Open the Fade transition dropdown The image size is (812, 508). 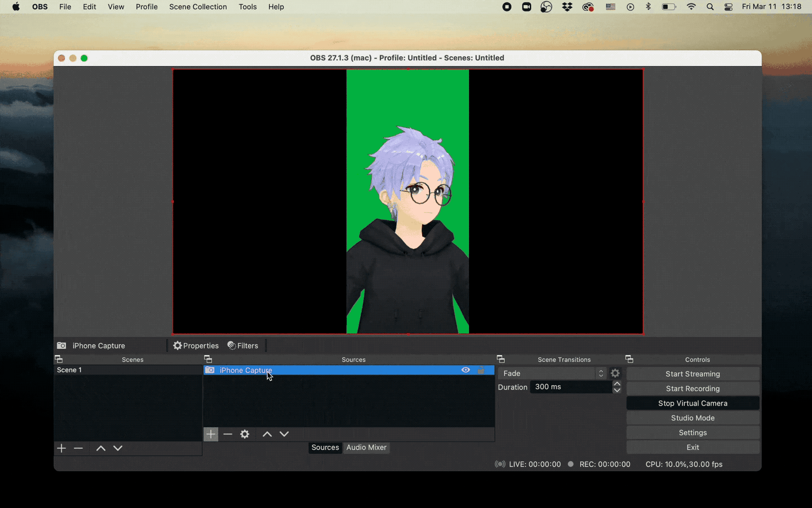(x=550, y=373)
